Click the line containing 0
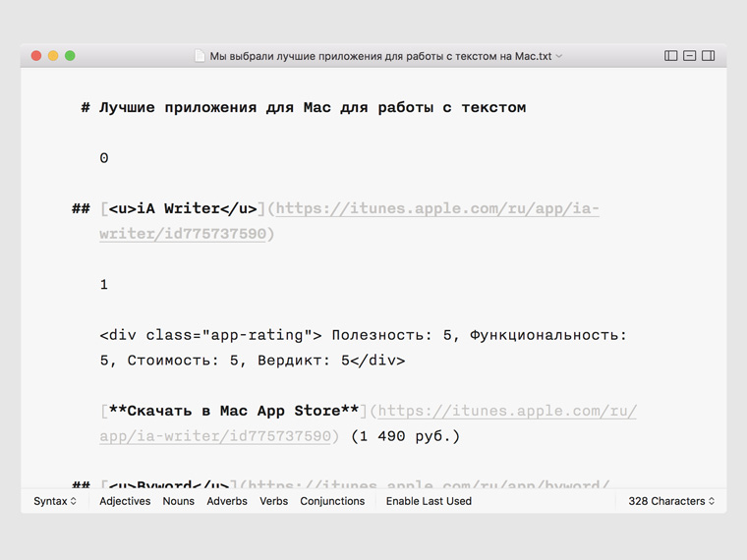 (x=104, y=157)
